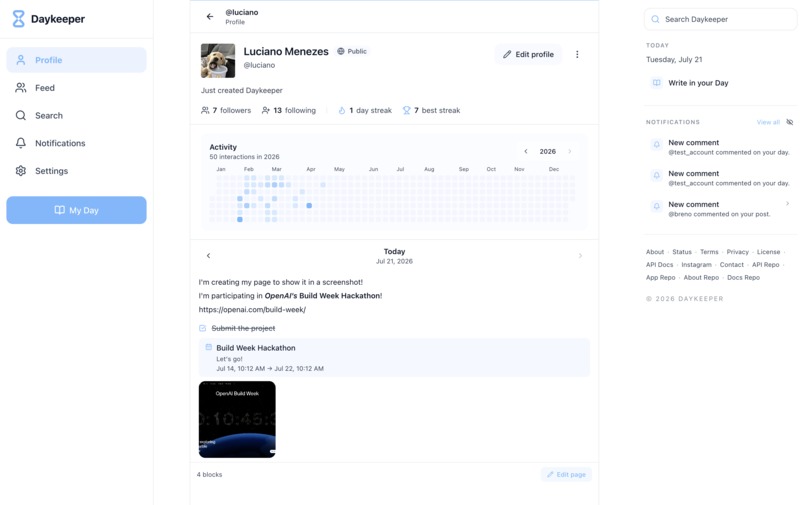Open the Instagram footer link
Screen dimensions: 806x505
click(697, 265)
